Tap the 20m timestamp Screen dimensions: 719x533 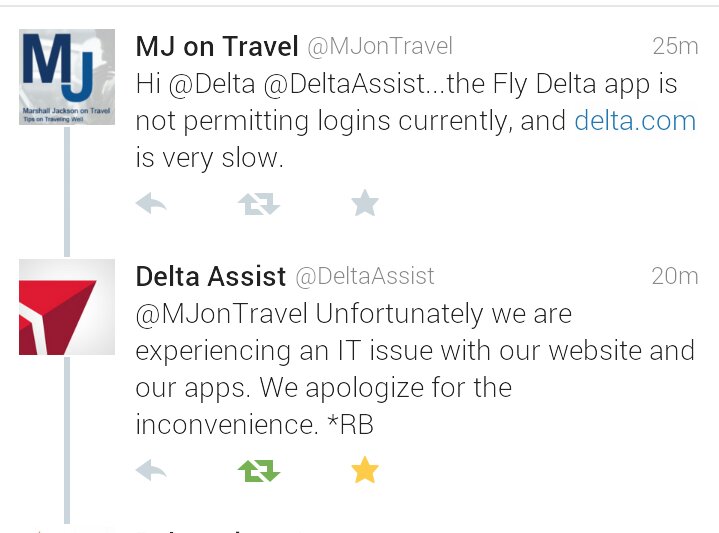674,276
